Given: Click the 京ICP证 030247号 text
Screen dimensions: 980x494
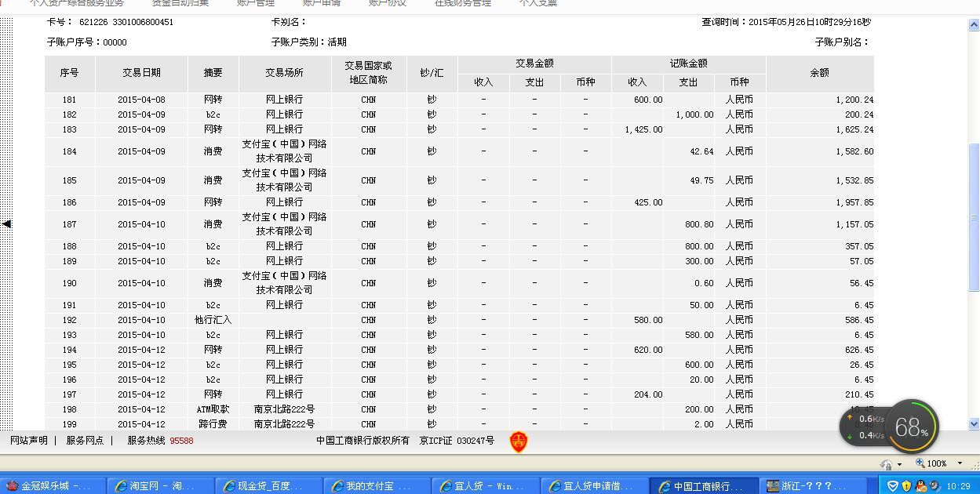Looking at the screenshot, I should [457, 441].
